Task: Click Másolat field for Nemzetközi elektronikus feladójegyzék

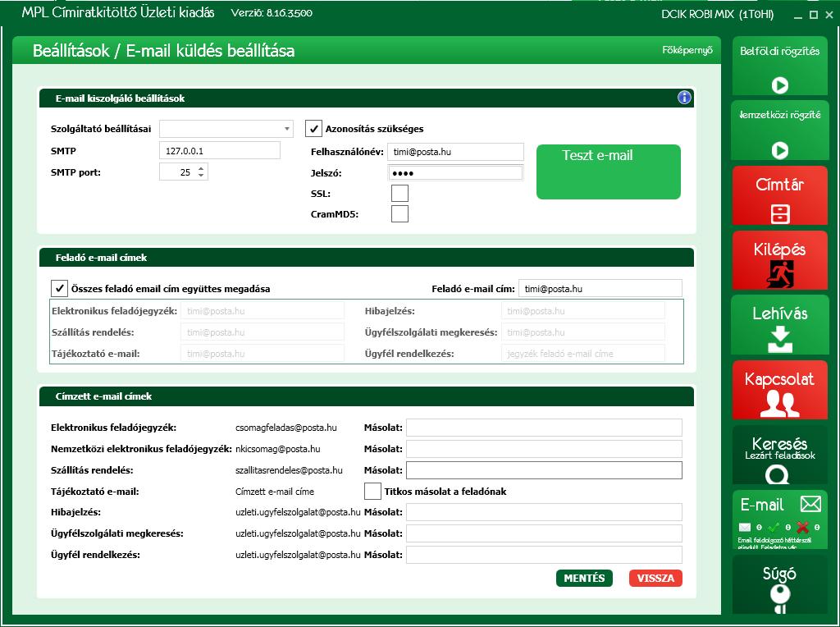Action: click(x=545, y=449)
